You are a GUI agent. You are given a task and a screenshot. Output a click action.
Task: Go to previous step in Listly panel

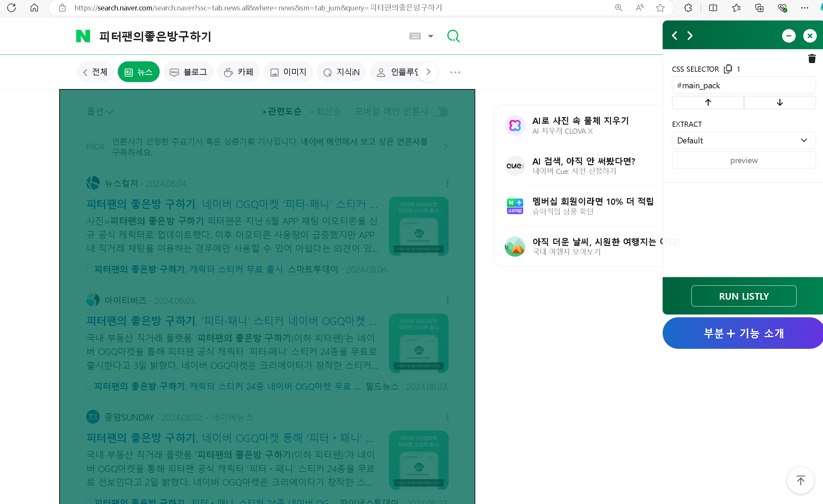point(674,36)
